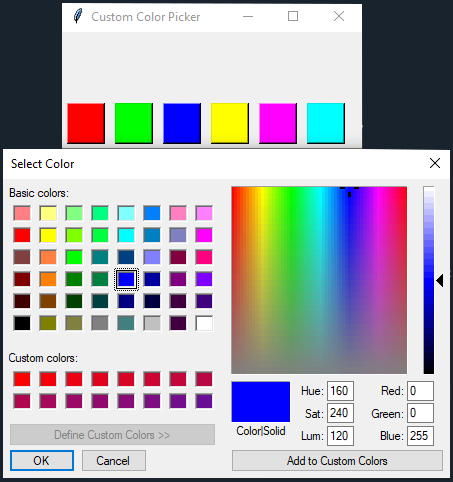Image resolution: width=453 pixels, height=482 pixels.
Task: Select the last purple custom color swatch
Action: (x=204, y=401)
